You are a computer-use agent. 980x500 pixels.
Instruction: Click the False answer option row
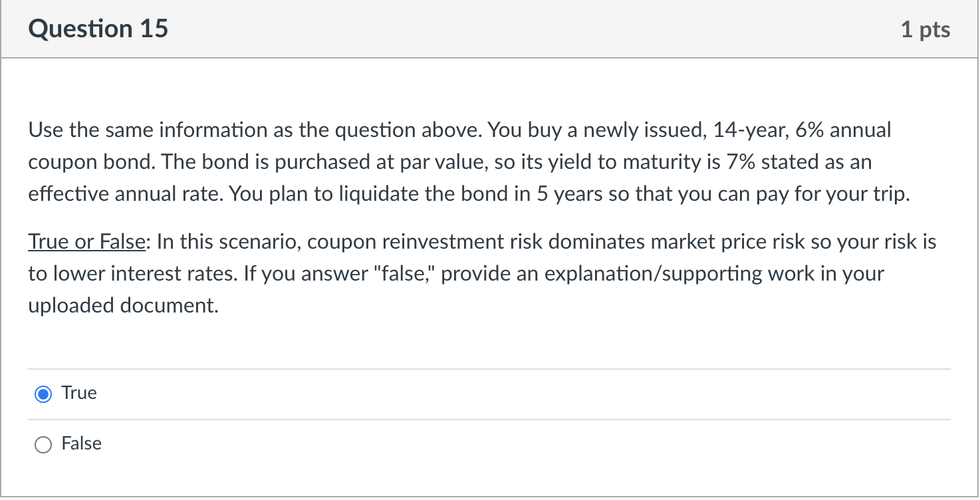click(266, 444)
